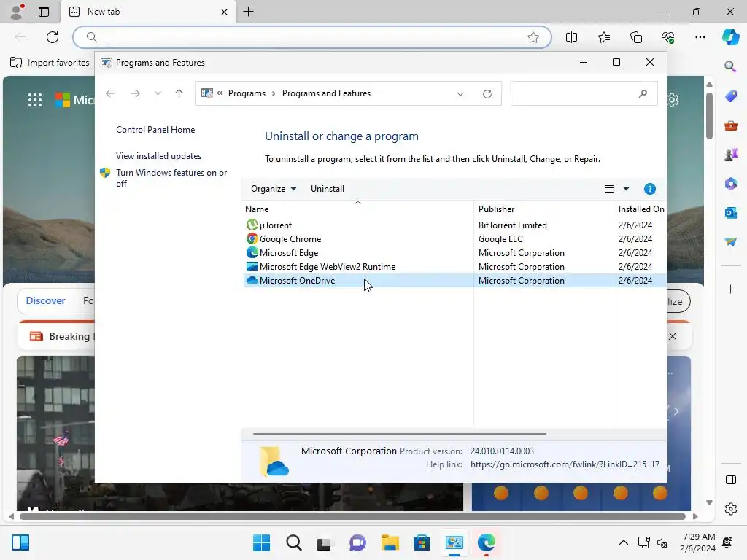This screenshot has height=560, width=747.
Task: Click the Edge profile avatar icon
Action: [x=18, y=12]
